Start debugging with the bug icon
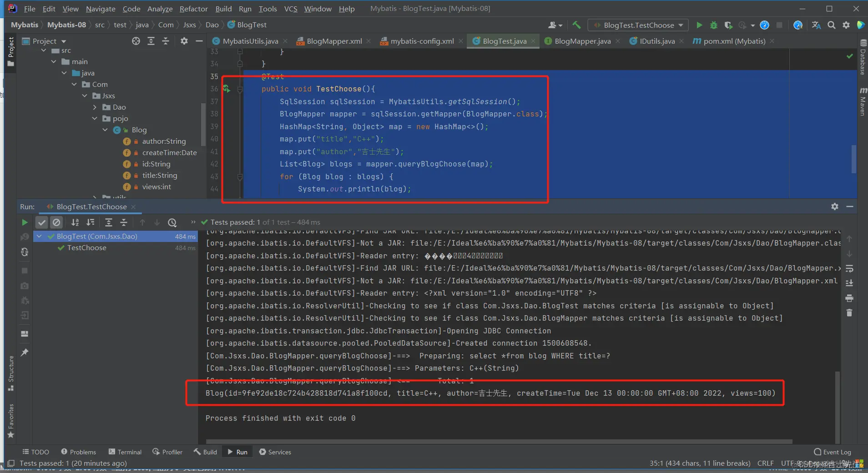 tap(714, 25)
